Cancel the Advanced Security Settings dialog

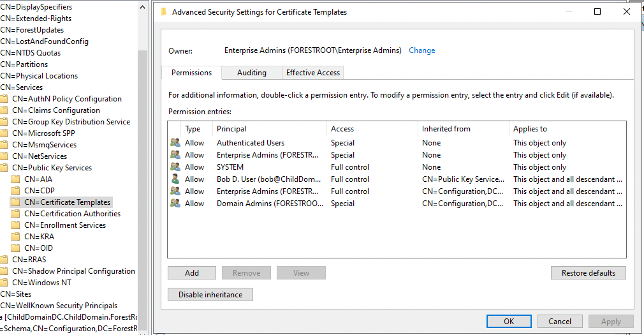pyautogui.click(x=560, y=322)
